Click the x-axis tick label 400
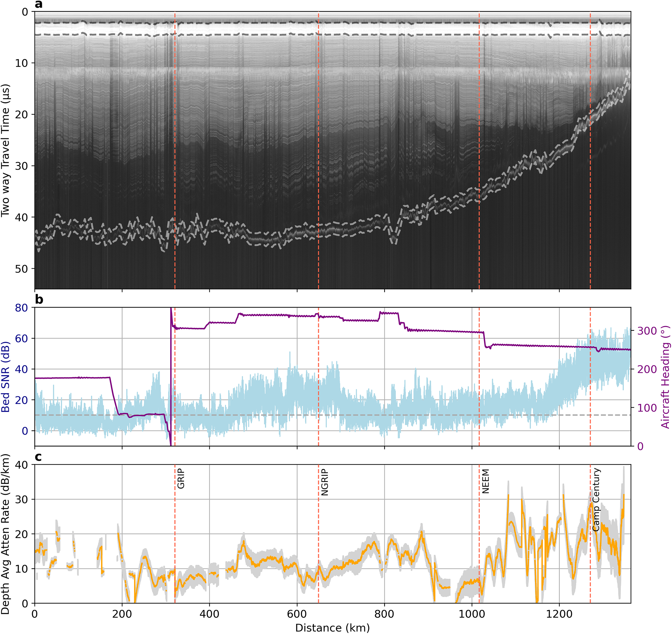Viewport: 672px width, 634px height. 209,613
